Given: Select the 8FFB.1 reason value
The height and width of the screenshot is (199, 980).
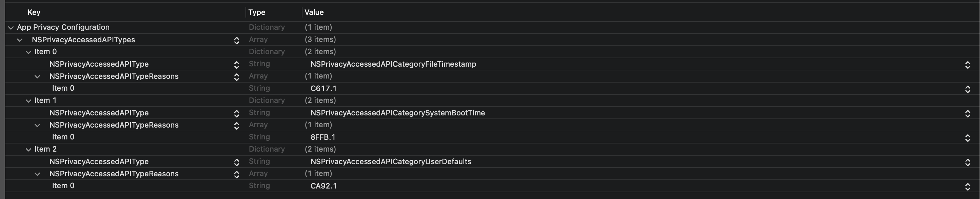Looking at the screenshot, I should [322, 137].
